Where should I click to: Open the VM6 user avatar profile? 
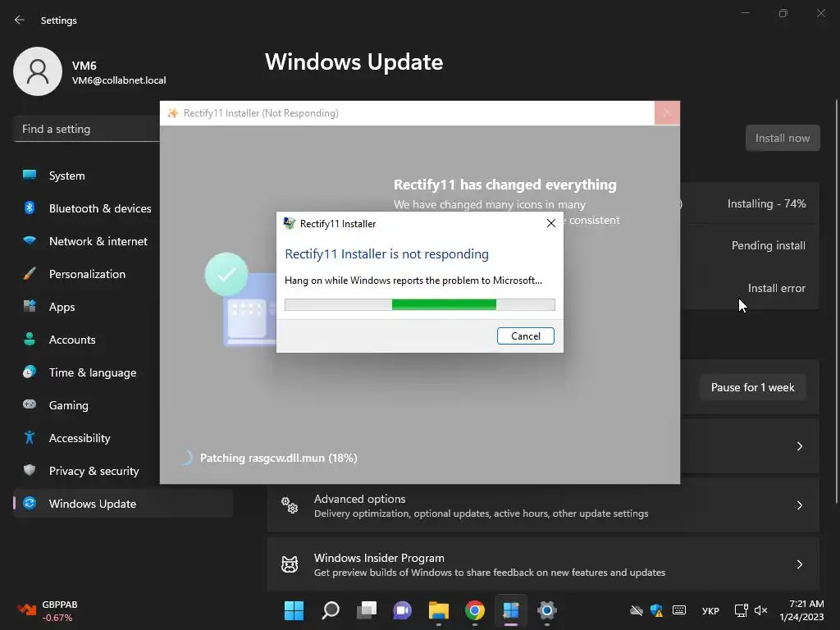[38, 71]
